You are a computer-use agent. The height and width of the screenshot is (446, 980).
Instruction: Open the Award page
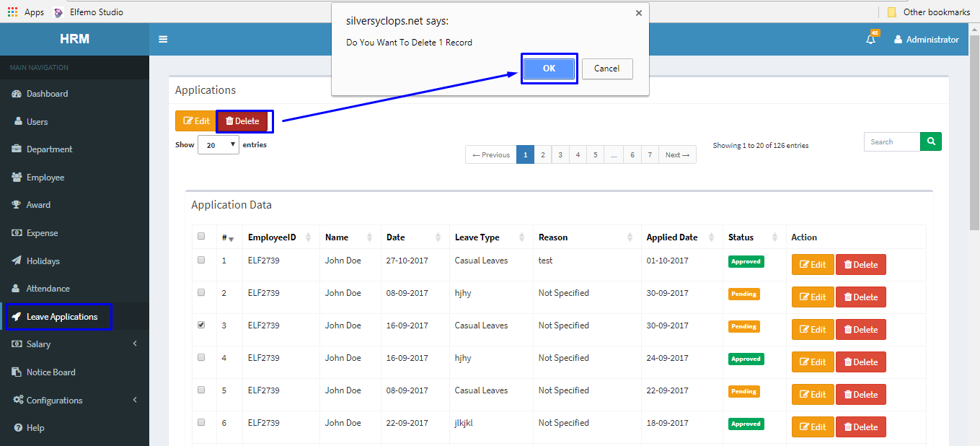click(74, 205)
